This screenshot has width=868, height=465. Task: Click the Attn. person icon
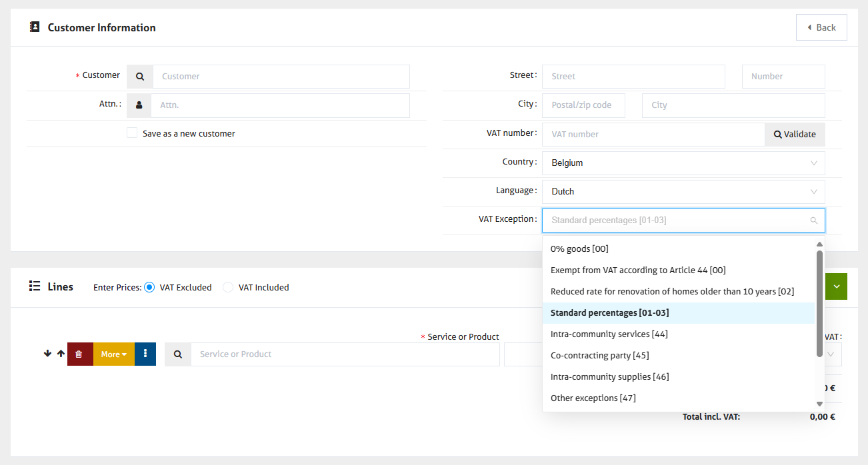[139, 105]
